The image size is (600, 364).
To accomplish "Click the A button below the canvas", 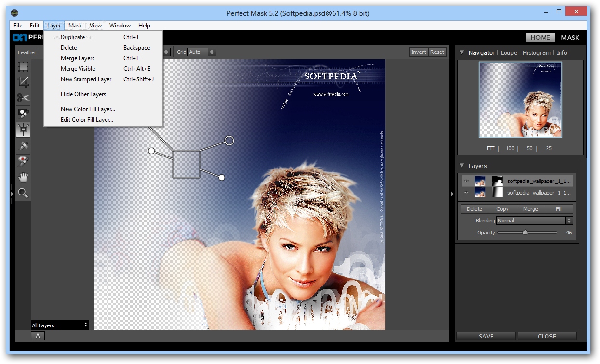I will [x=38, y=336].
